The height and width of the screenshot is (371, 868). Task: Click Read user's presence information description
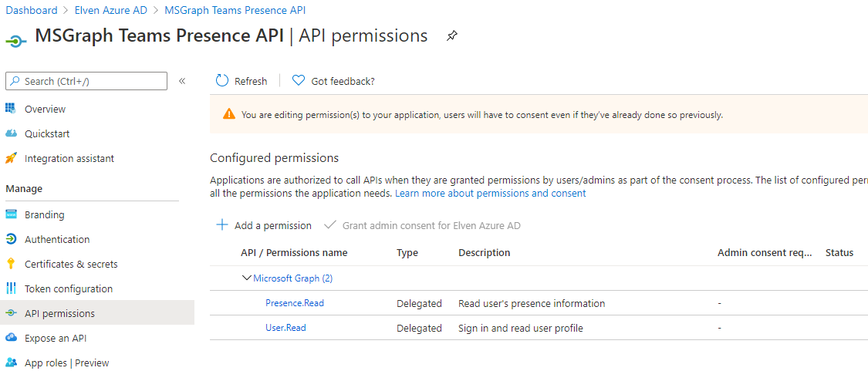point(532,303)
